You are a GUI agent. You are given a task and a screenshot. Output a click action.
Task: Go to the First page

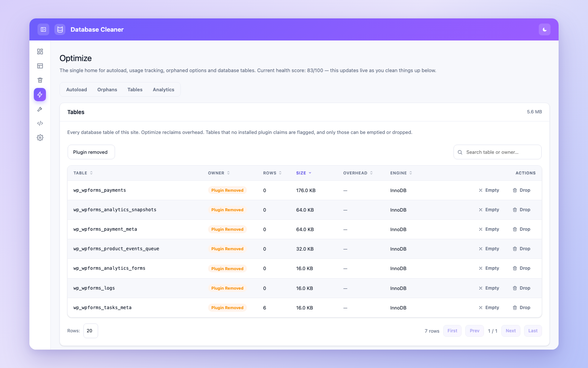point(452,331)
